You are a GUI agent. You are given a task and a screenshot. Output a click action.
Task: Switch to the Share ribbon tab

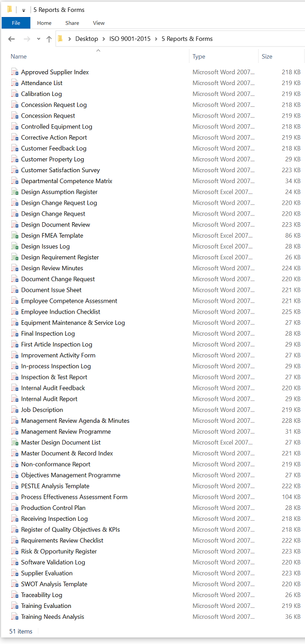(72, 23)
